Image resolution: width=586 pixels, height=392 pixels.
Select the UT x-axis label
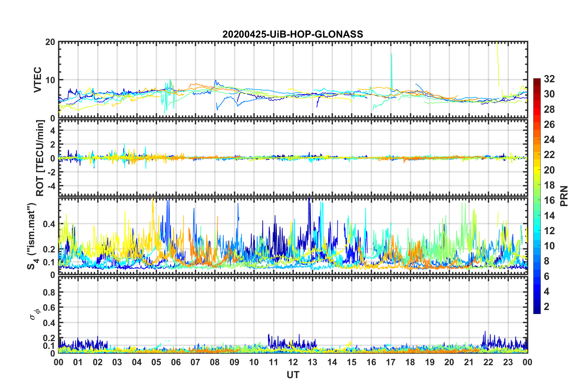point(293,375)
